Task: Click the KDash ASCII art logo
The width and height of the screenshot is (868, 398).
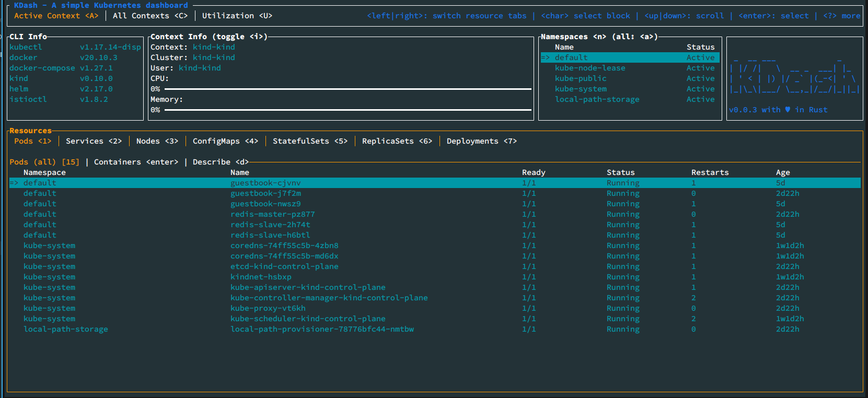Action: coord(795,75)
